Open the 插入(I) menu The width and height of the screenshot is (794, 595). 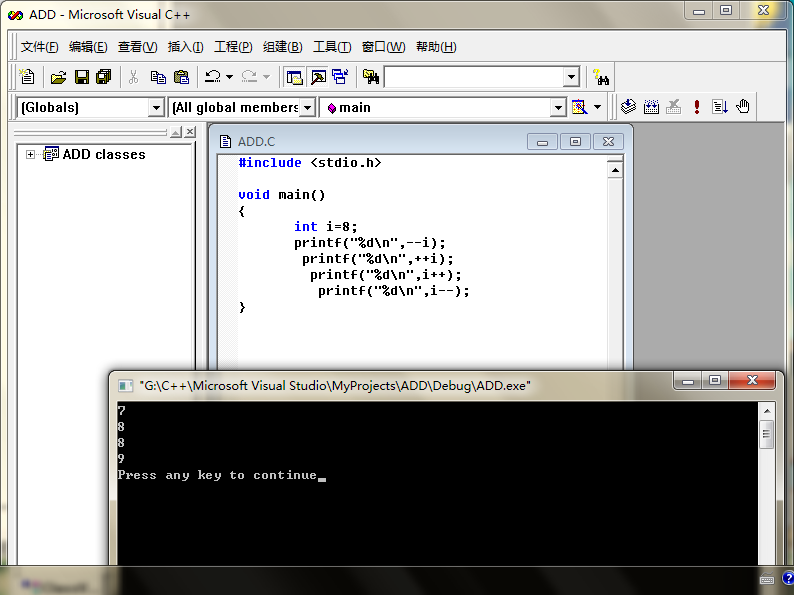tap(185, 47)
